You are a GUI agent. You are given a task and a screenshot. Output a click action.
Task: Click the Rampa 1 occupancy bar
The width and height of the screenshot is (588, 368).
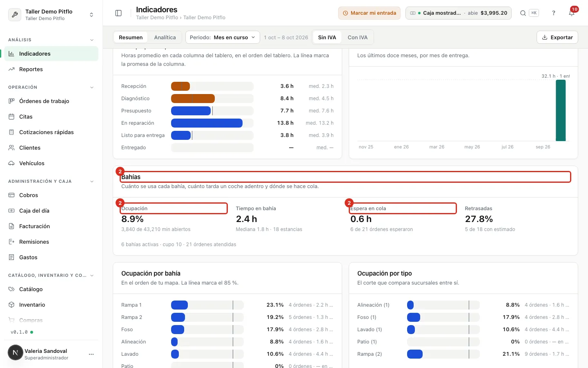tap(207, 305)
